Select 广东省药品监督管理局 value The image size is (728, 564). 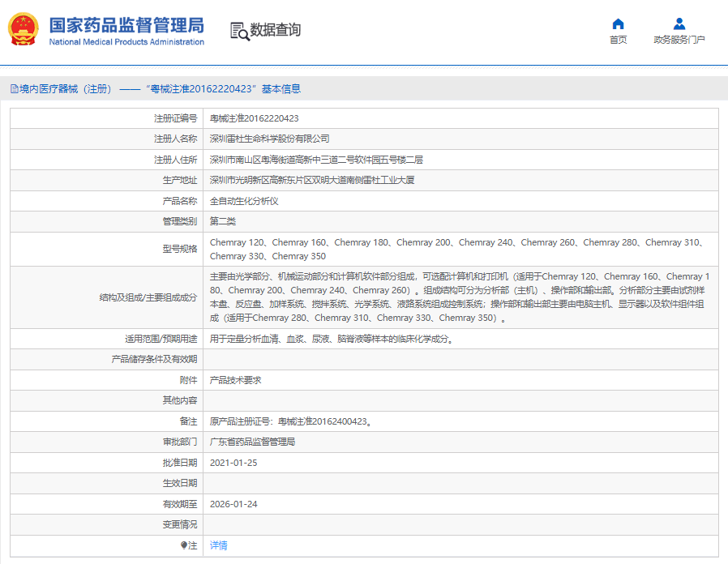click(x=253, y=442)
